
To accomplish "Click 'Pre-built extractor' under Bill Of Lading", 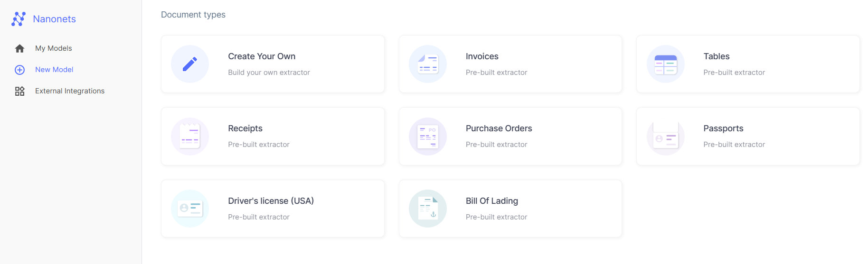I will click(x=497, y=217).
